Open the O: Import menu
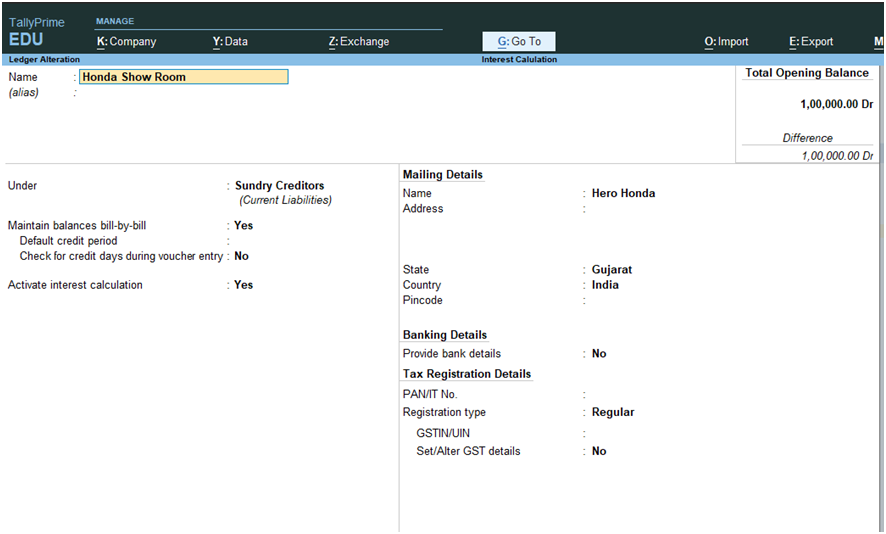 [x=726, y=41]
